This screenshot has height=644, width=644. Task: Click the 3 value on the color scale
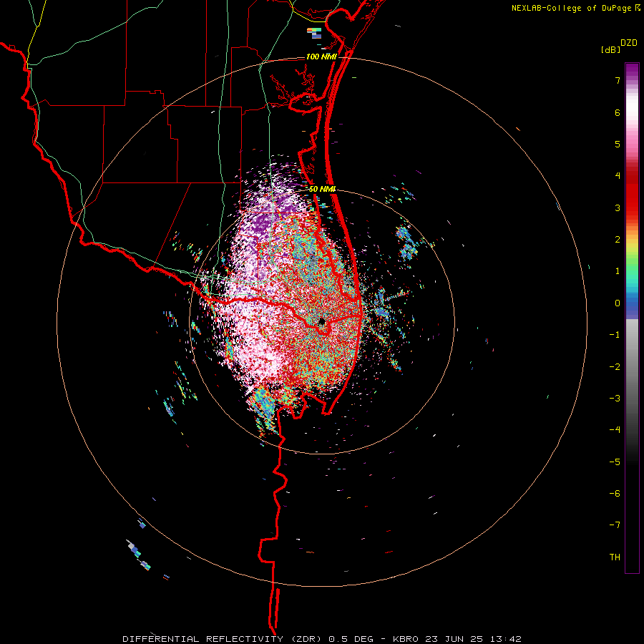point(618,208)
